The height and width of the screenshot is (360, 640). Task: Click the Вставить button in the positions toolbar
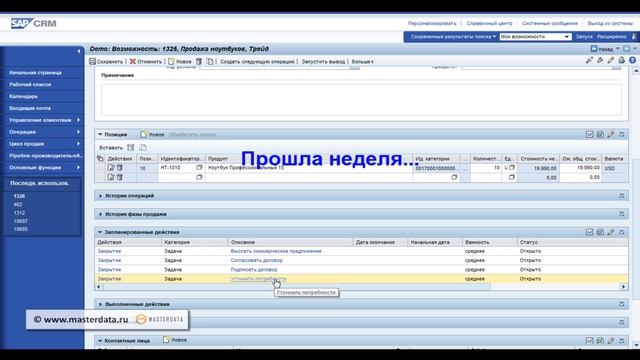point(111,148)
